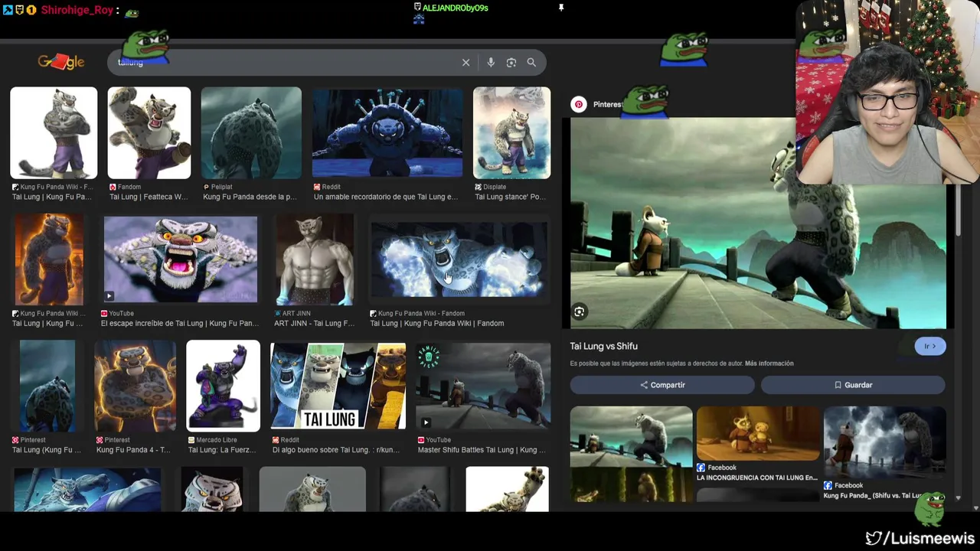Viewport: 980px width, 551px height.
Task: Open related Kung Fu Panda_ Shifu vs Tai Lung thumbnail
Action: pyautogui.click(x=885, y=442)
